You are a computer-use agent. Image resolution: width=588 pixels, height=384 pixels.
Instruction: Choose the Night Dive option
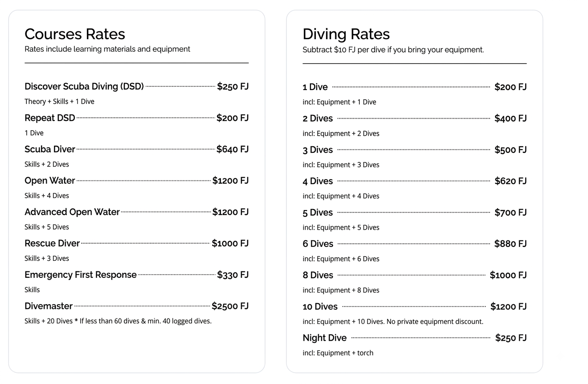(x=325, y=338)
